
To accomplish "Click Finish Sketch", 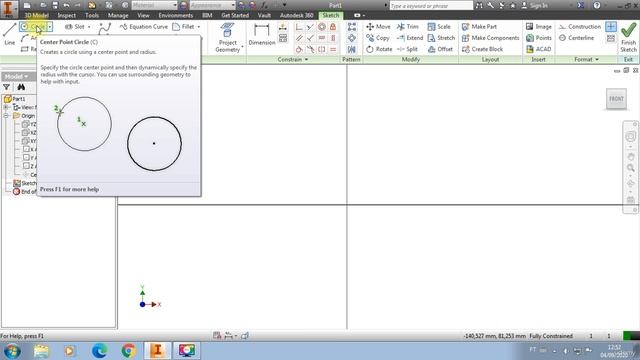I will [628, 37].
